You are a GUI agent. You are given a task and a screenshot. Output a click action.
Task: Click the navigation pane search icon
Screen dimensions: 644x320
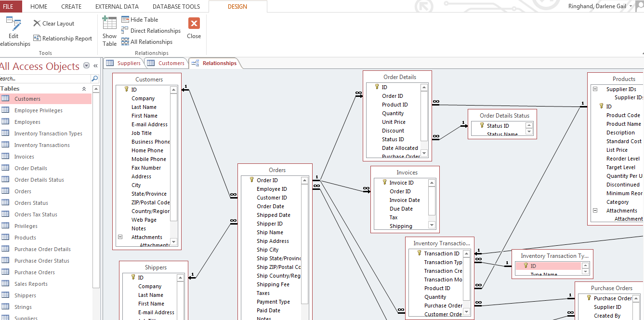(95, 79)
